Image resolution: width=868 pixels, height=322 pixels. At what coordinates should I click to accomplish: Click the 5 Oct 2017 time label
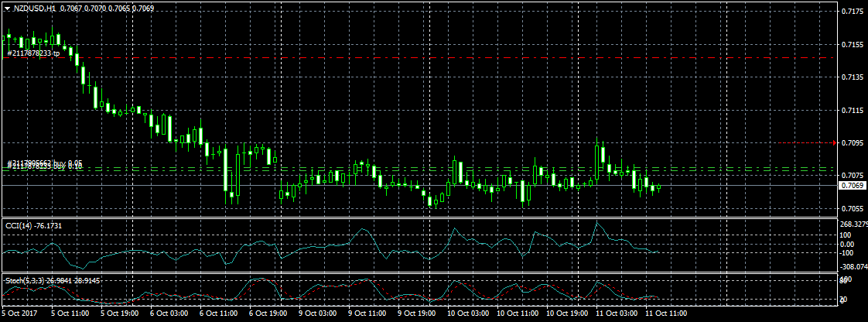tap(19, 314)
